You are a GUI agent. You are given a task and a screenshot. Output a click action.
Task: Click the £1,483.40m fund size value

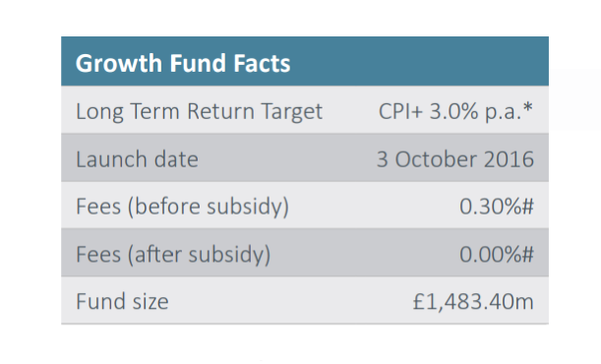click(x=473, y=302)
